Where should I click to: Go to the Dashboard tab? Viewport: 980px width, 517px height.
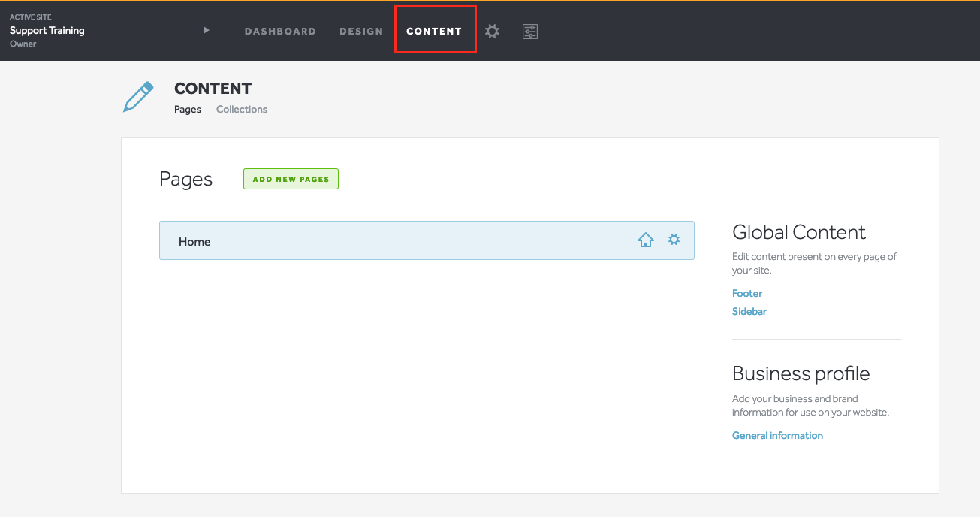[x=280, y=32]
